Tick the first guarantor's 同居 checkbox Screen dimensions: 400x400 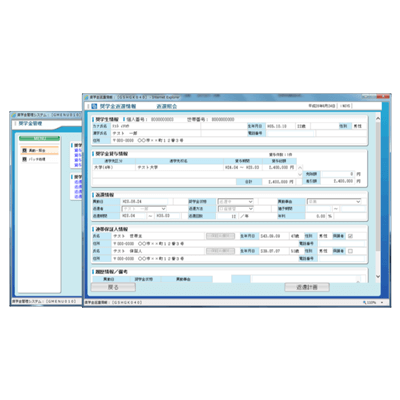coord(350,236)
